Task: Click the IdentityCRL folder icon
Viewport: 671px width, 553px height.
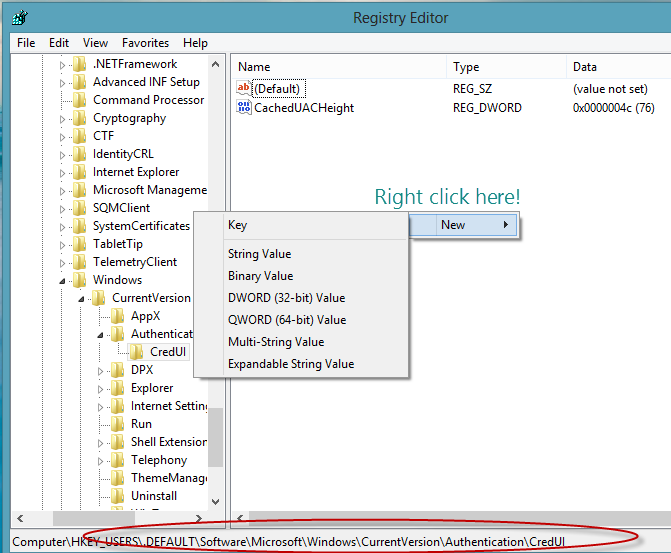Action: pyautogui.click(x=80, y=154)
